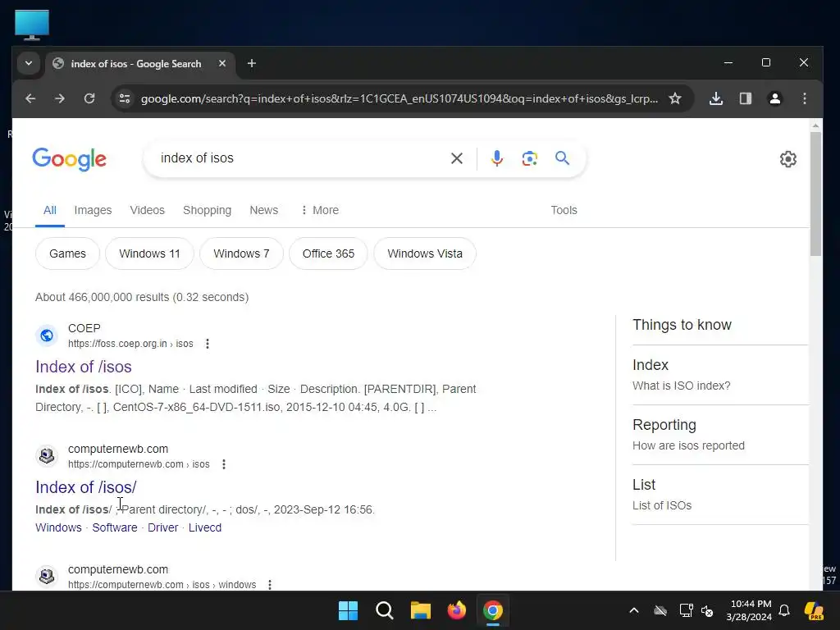Screen dimensions: 840x630
Task: Open computernewb 'Index of /isos/' result
Action: pos(85,487)
